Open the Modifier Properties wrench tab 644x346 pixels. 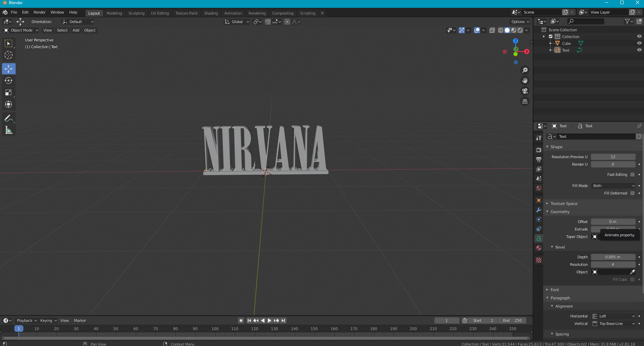tap(538, 210)
